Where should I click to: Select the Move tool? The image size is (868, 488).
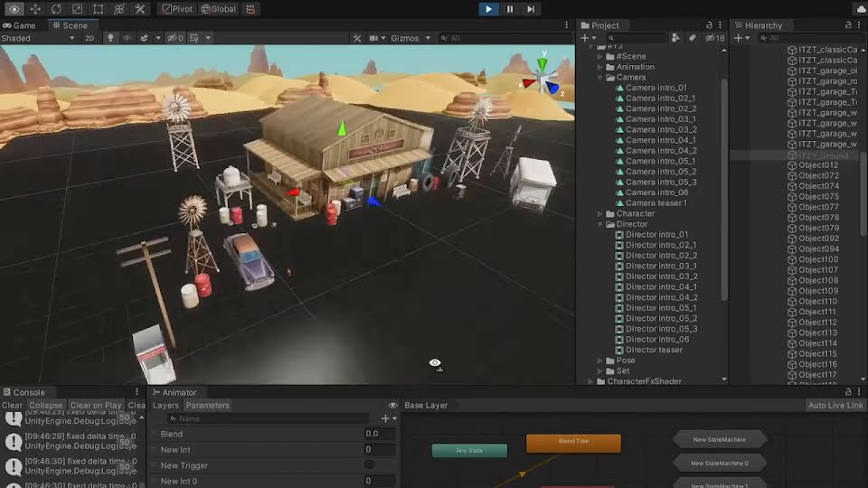[x=35, y=9]
